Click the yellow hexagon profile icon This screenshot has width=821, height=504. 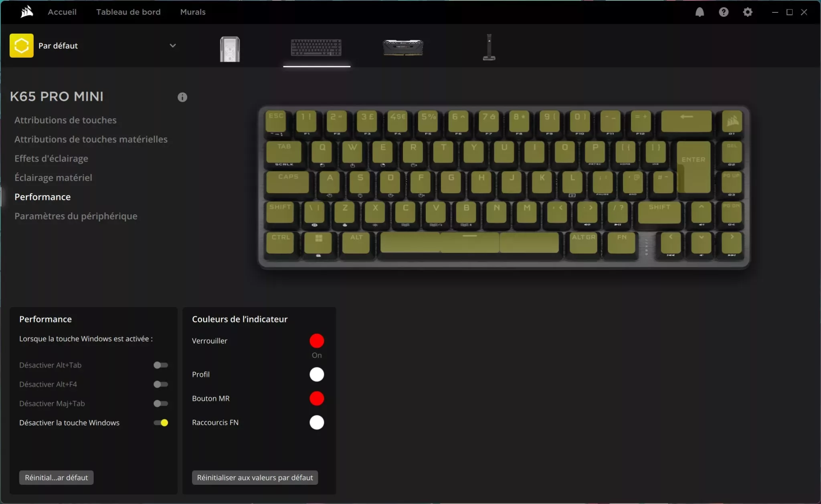(x=22, y=45)
